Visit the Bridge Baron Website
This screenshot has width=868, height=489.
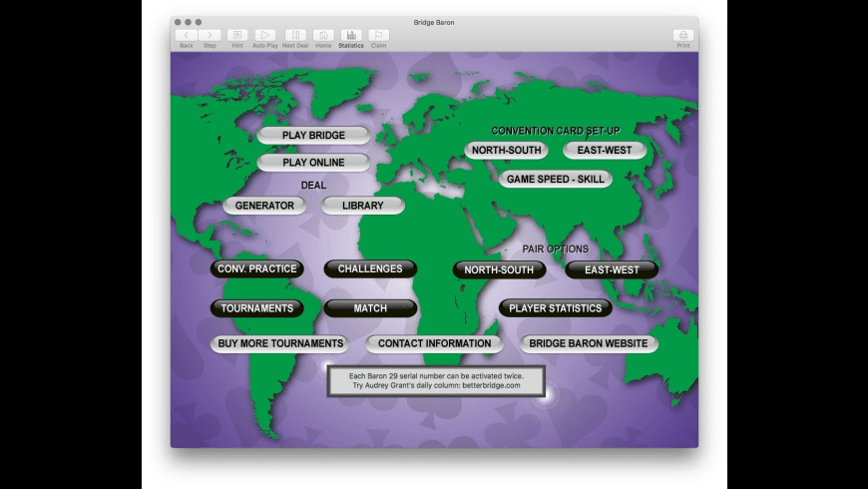[x=589, y=343]
